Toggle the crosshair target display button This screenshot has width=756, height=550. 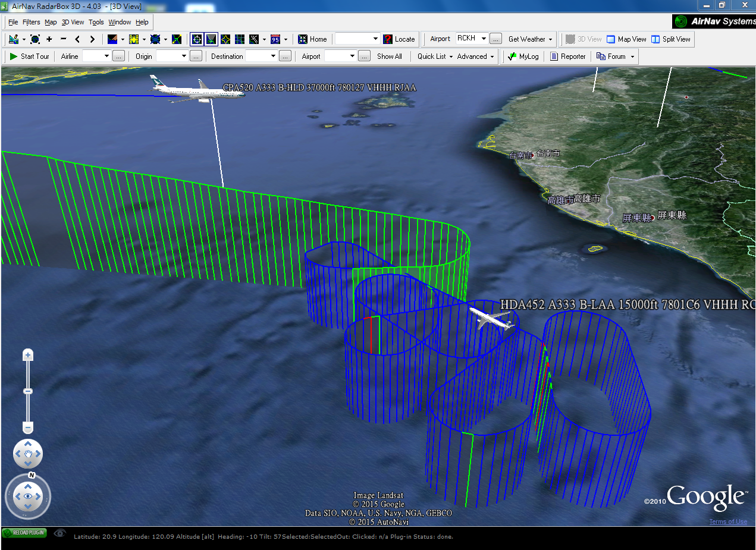click(x=196, y=39)
